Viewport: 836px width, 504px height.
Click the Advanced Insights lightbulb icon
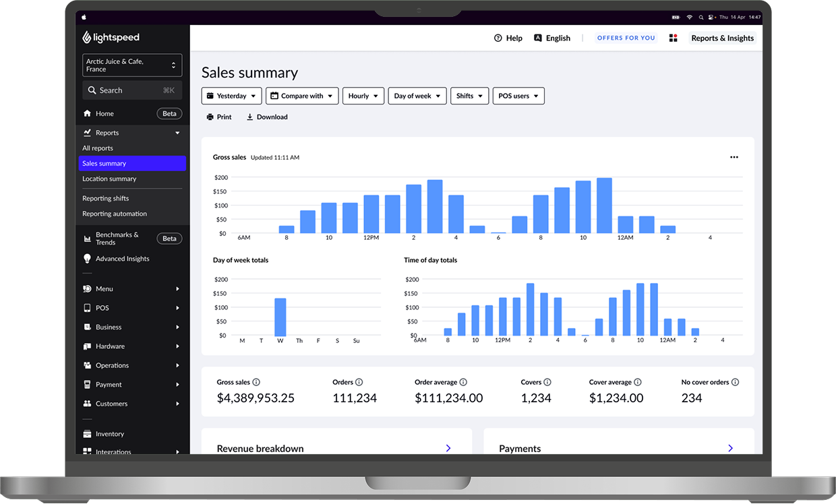[x=87, y=259]
